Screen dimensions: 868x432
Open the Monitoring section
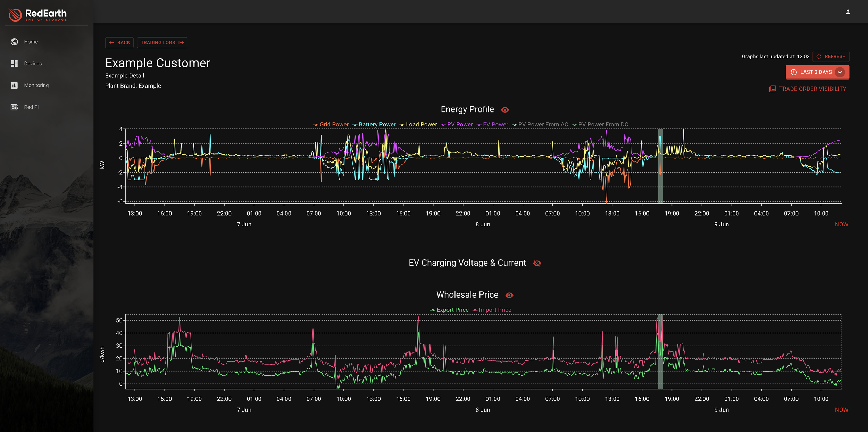tap(36, 85)
